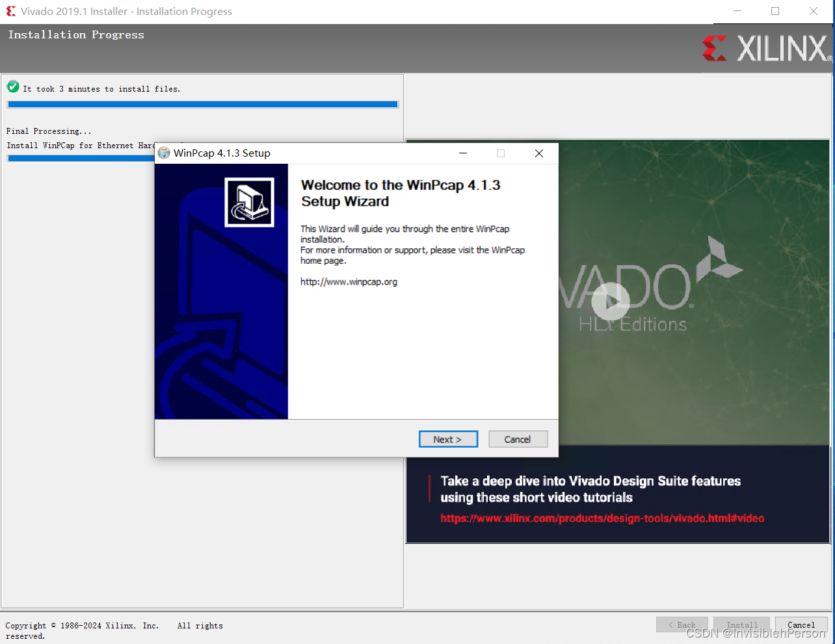
Task: Click 'Install WinPcap for Ethernet' status line
Action: (x=81, y=146)
